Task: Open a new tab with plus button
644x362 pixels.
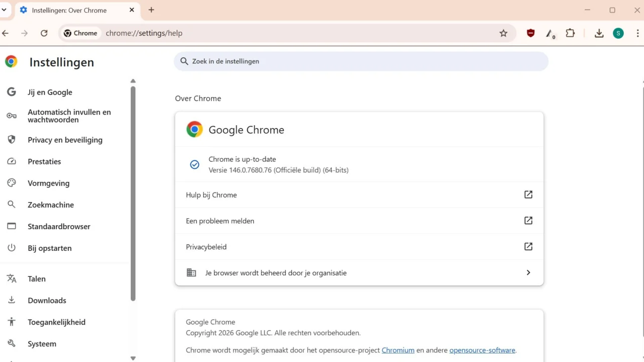Action: [151, 10]
